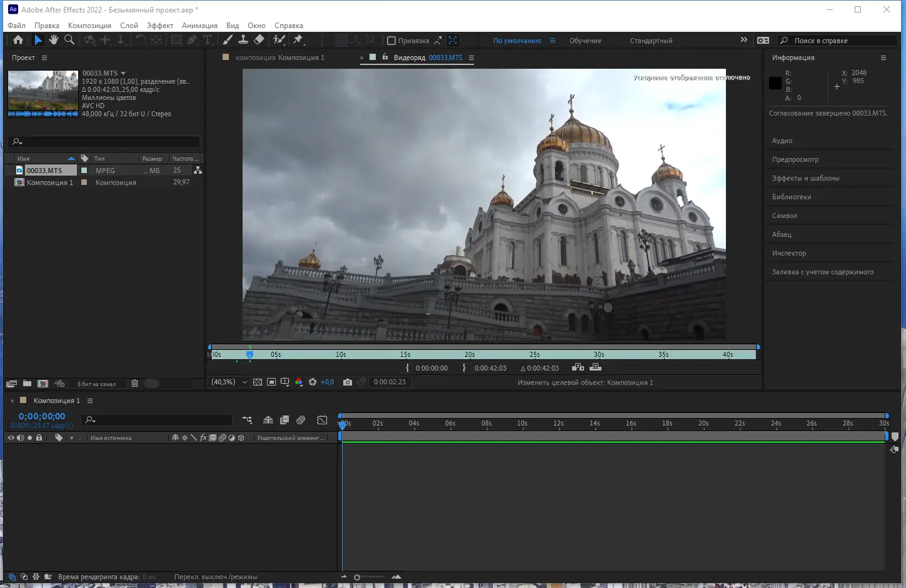906x588 pixels.
Task: Take snapshot with the camera icon
Action: (x=348, y=382)
